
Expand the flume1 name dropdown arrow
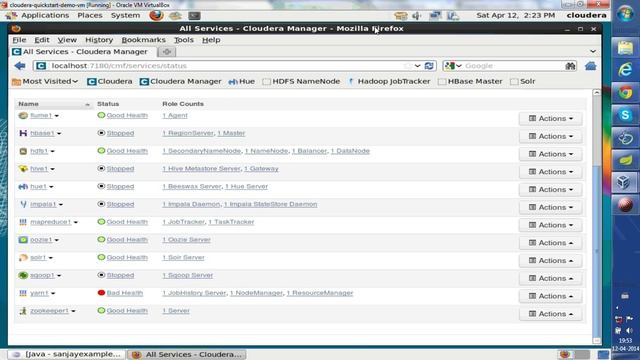pyautogui.click(x=57, y=116)
